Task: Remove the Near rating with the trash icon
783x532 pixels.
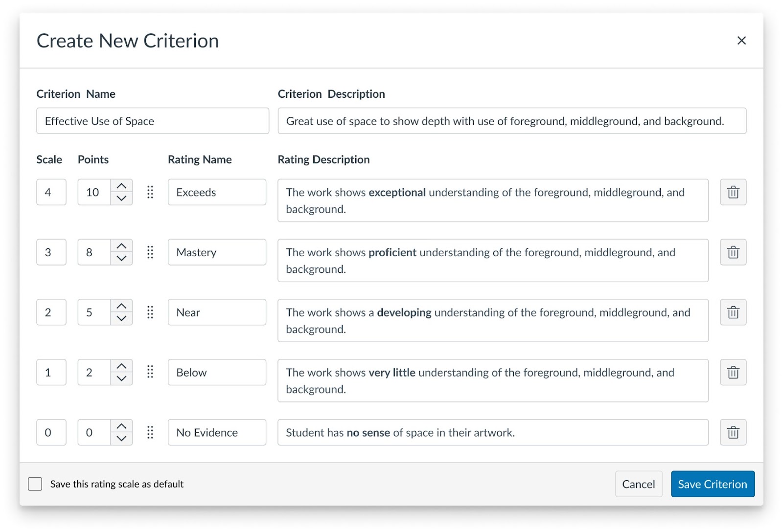Action: 733,312
